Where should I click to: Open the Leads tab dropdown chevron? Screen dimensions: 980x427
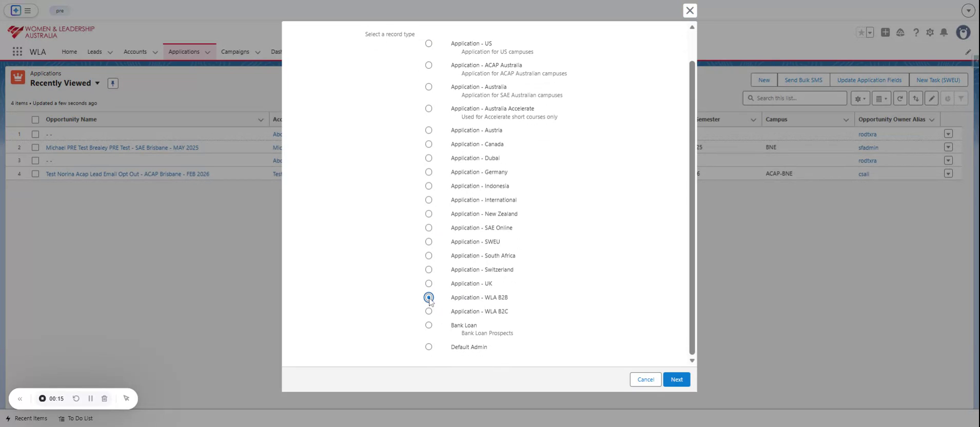pos(110,52)
